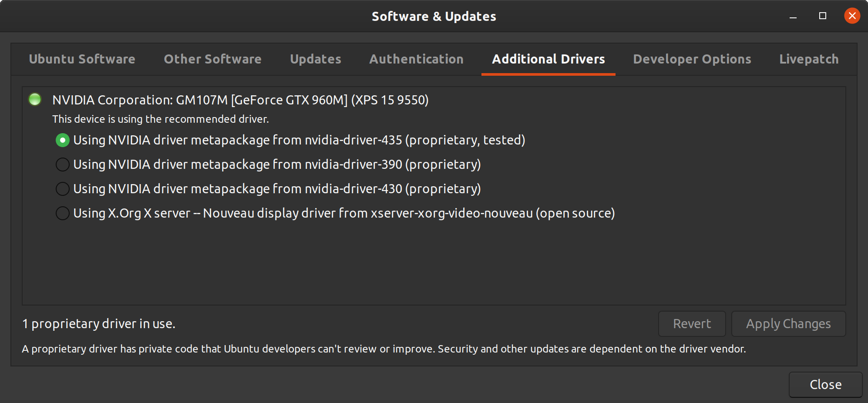Switch to the Ubuntu Software tab

pyautogui.click(x=82, y=59)
